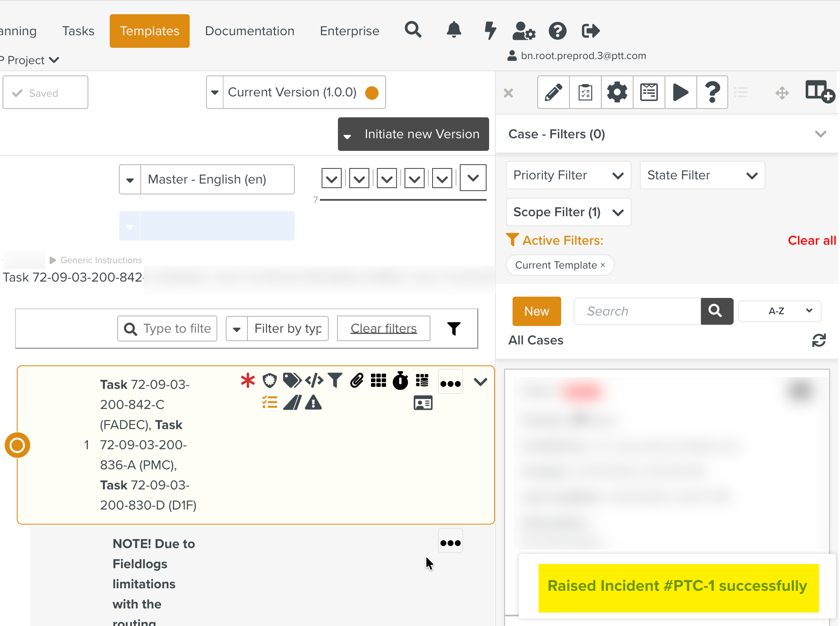Switch to the Documentation tab
The image size is (840, 626).
tap(250, 31)
